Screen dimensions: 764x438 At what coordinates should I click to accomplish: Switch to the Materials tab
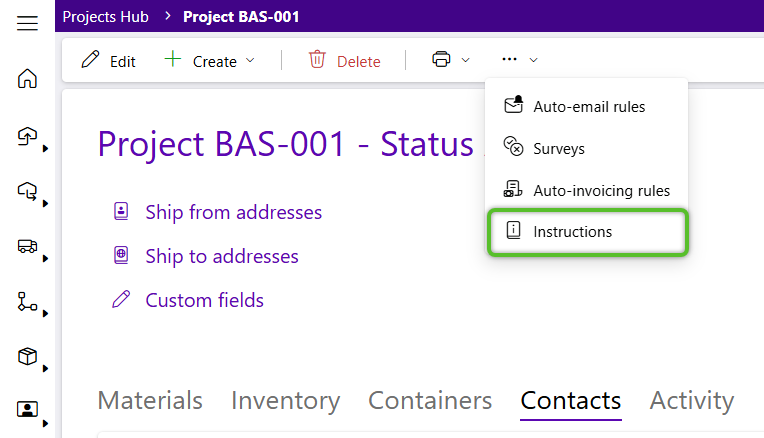(x=150, y=400)
